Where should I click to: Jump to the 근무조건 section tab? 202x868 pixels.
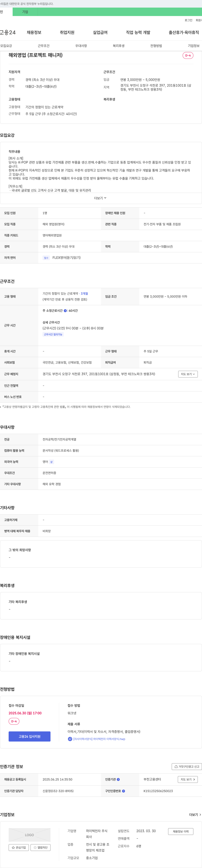43,46
